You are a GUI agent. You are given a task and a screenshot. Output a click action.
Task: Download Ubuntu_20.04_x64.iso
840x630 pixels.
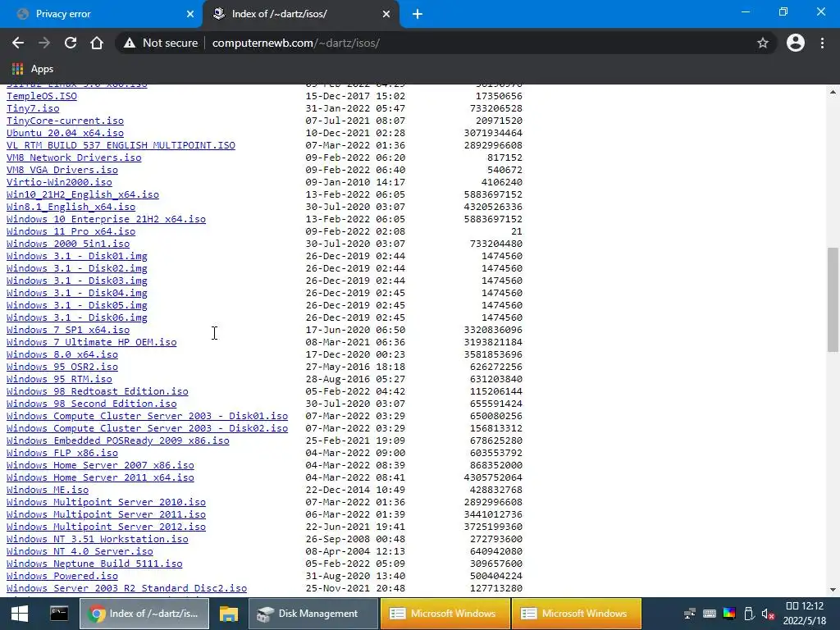point(66,133)
